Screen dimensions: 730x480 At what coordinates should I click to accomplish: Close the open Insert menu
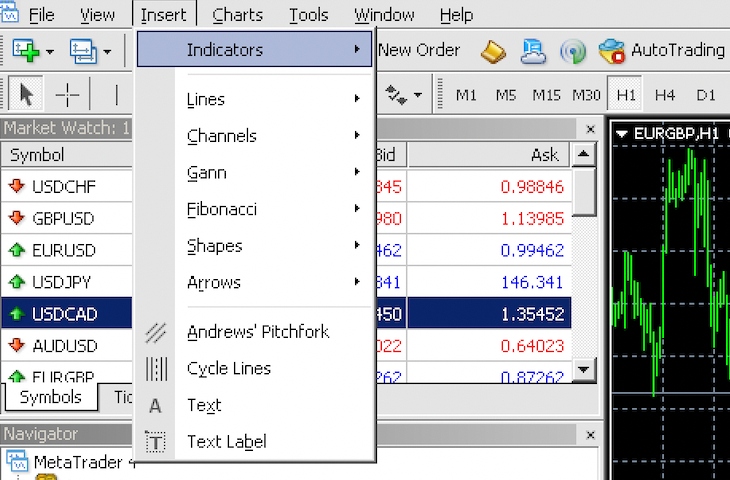point(164,14)
